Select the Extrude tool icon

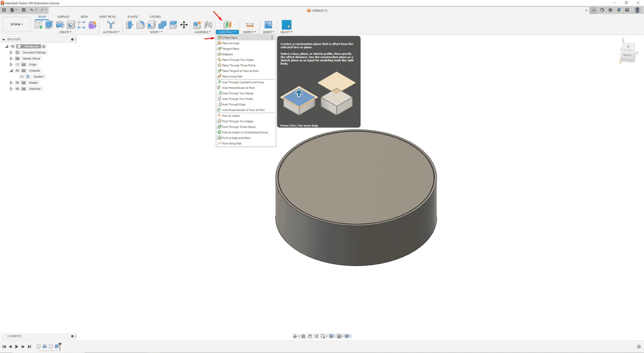(49, 25)
